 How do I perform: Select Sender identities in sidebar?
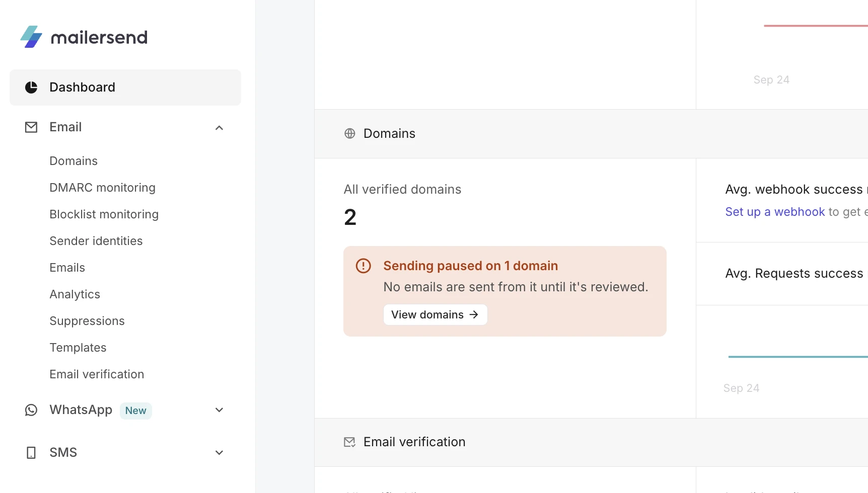96,241
